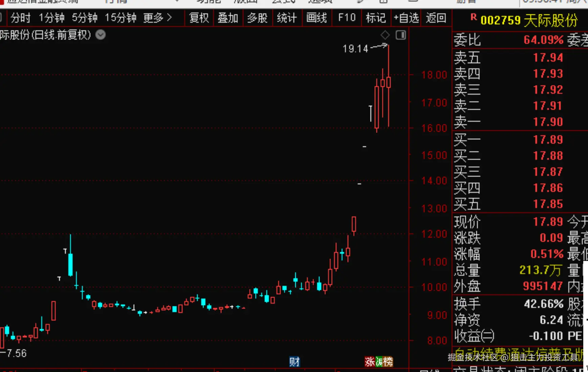Click the 现价 value 17.89
This screenshot has height=372, width=588.
tap(548, 222)
